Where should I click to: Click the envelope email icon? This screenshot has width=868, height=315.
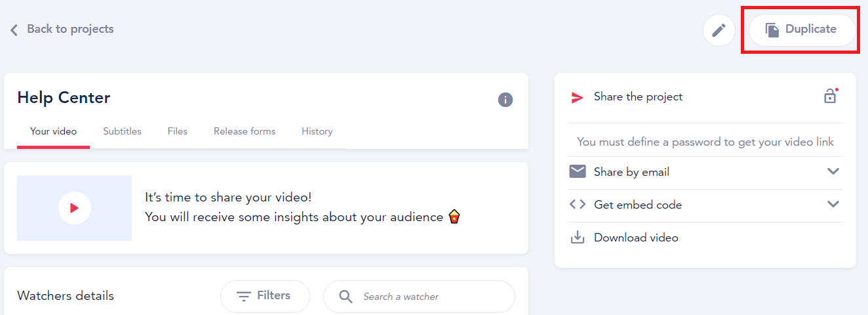pyautogui.click(x=578, y=171)
